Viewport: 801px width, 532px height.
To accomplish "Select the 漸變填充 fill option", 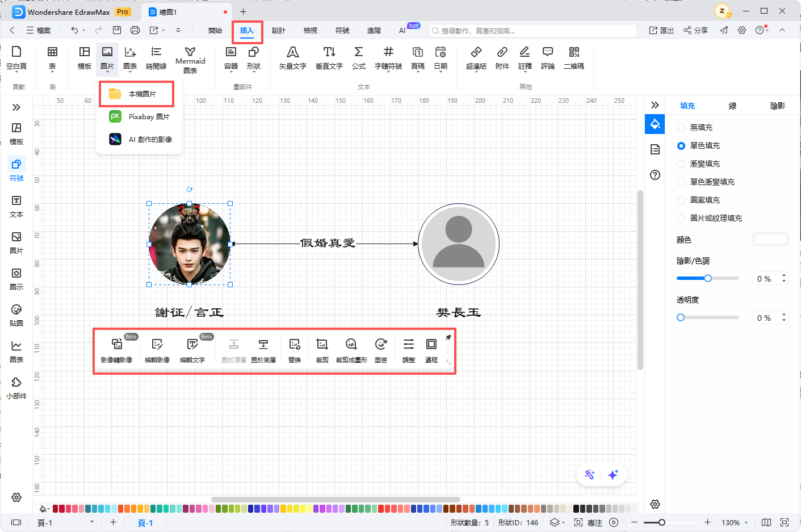I will point(681,164).
